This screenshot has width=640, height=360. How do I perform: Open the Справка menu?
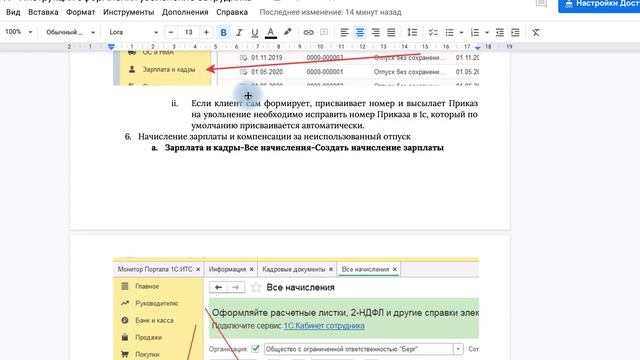point(232,12)
